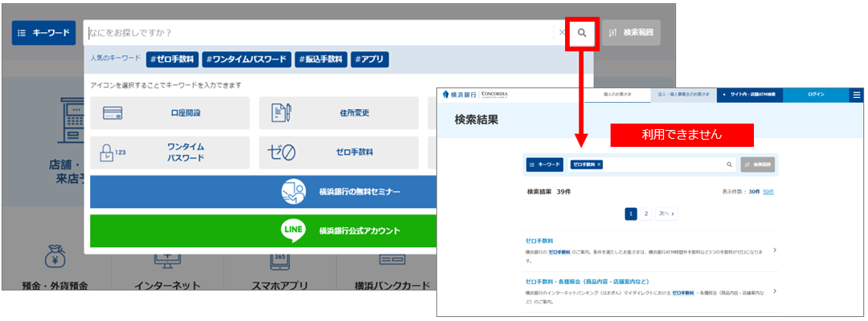This screenshot has height=321, width=868.
Task: Click the hamburger menu in results page header
Action: click(x=857, y=95)
